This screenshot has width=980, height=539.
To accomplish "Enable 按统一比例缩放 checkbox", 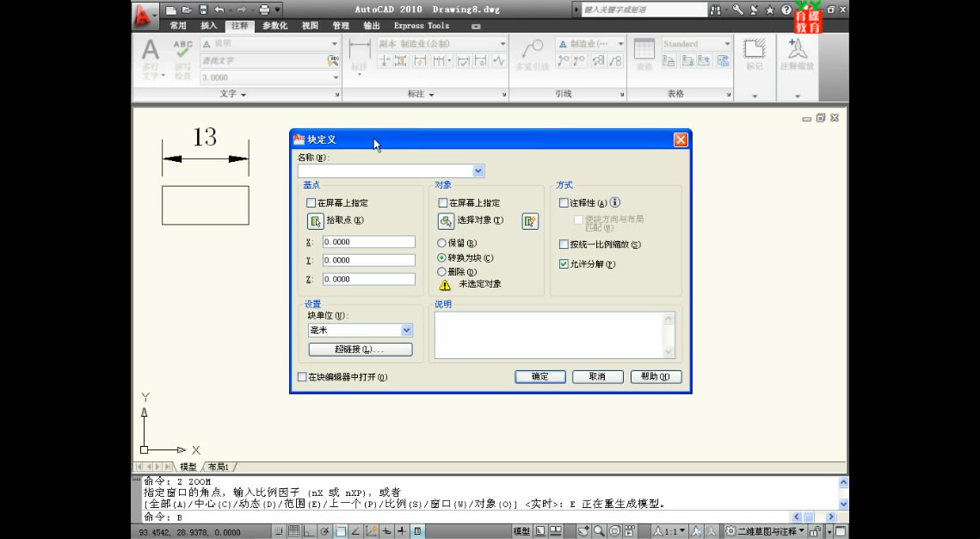I will [564, 245].
